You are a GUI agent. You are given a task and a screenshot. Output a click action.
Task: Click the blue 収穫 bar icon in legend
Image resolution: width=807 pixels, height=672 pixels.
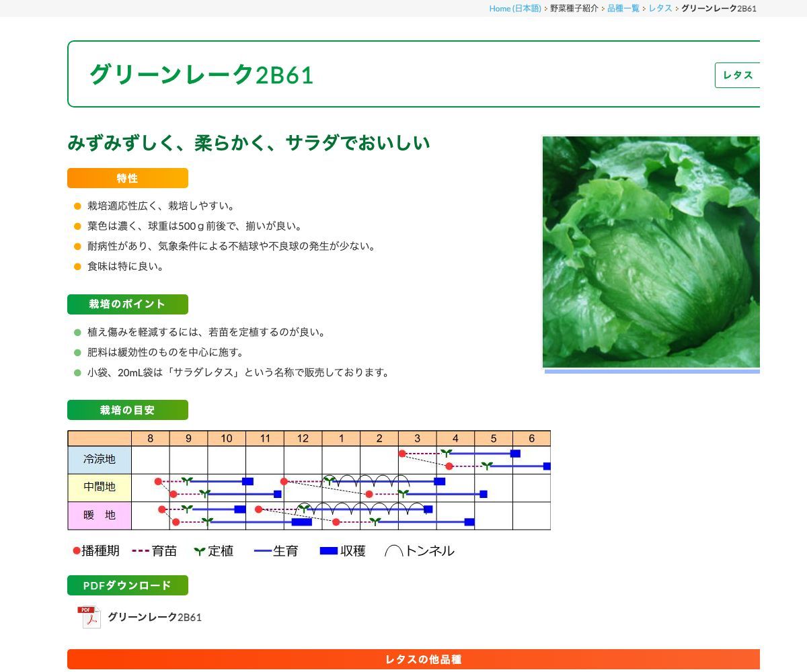point(328,550)
